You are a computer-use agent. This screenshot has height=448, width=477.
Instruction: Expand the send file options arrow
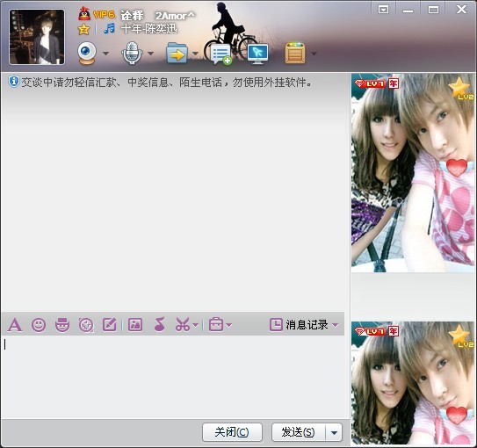click(195, 54)
